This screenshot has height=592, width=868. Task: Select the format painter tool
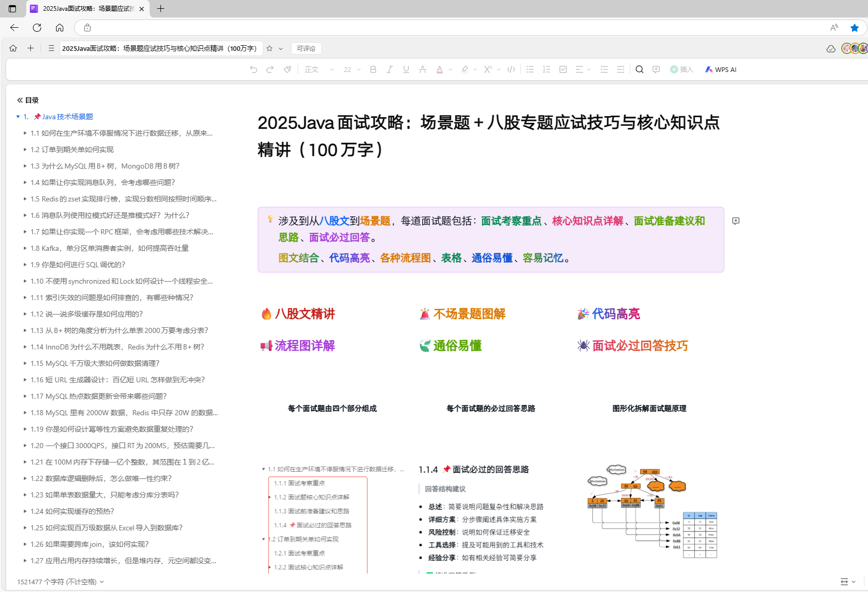(287, 69)
